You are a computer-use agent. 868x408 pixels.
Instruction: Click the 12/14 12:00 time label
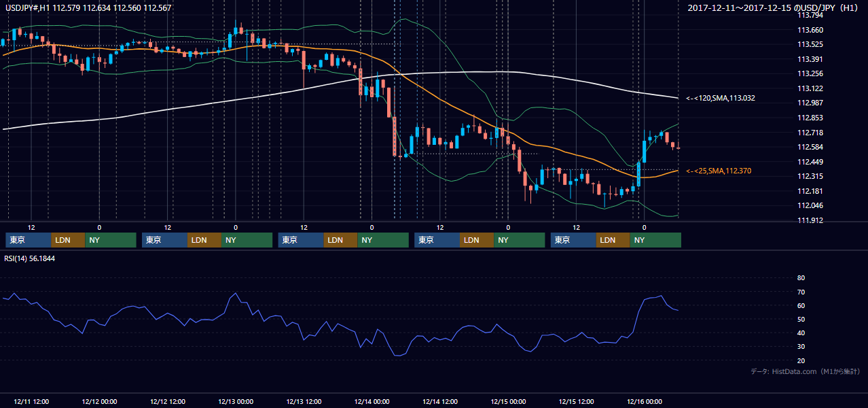pyautogui.click(x=440, y=401)
